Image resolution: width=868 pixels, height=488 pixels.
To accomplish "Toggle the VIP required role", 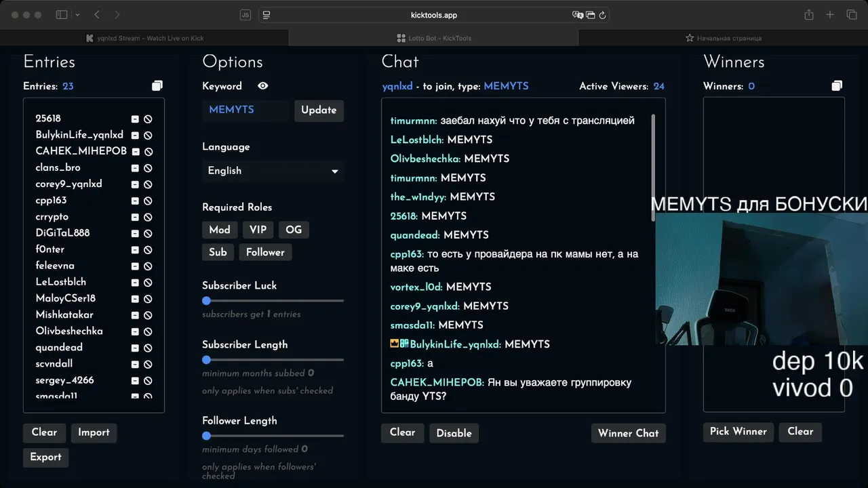I will click(x=258, y=230).
